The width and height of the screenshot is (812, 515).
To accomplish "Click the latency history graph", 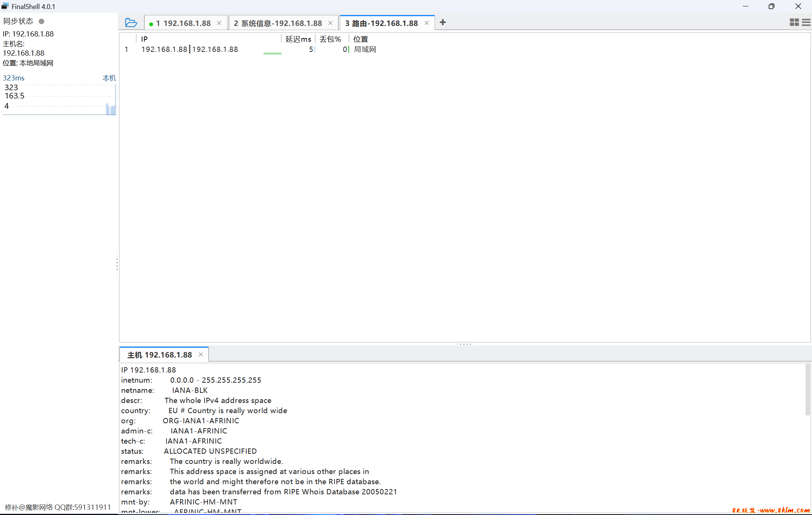I will click(59, 99).
